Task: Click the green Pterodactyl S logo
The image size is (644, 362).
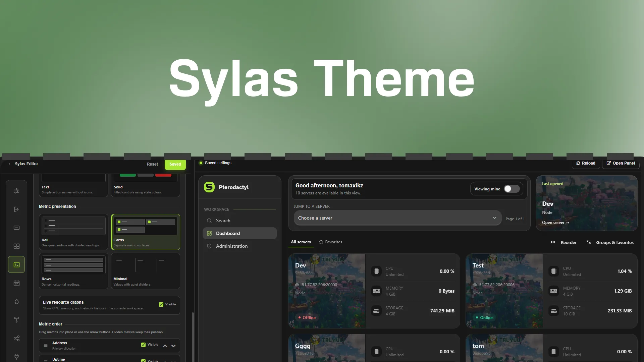Action: coord(209,187)
